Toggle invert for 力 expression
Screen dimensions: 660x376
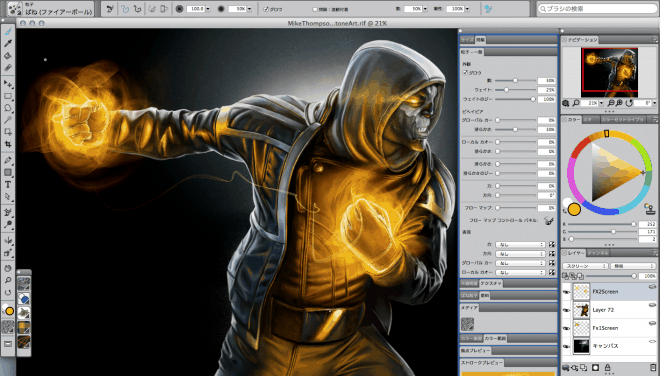tap(552, 245)
